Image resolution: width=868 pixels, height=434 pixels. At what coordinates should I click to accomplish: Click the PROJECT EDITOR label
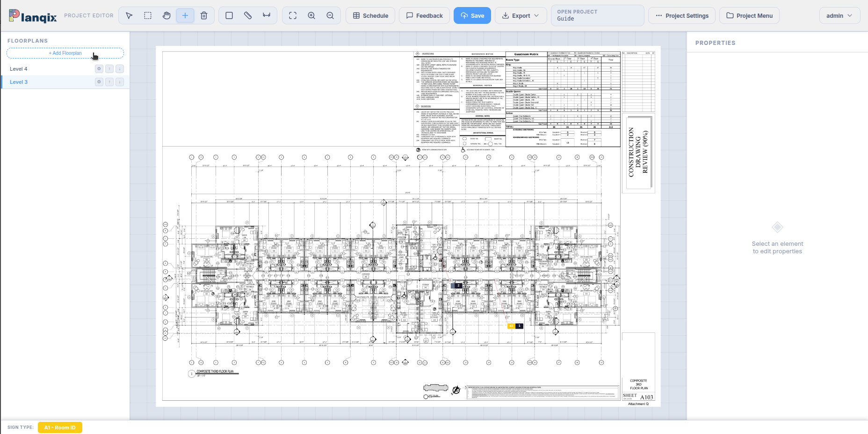[x=89, y=15]
